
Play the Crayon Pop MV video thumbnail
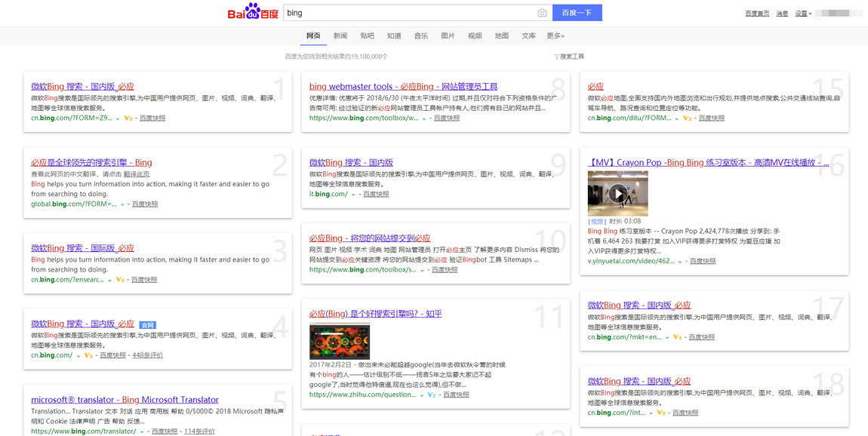620,193
